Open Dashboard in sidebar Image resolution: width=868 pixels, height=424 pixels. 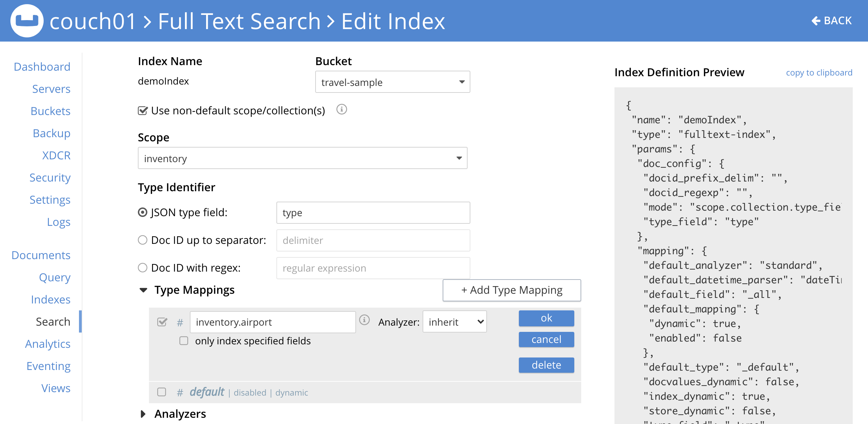(x=42, y=67)
